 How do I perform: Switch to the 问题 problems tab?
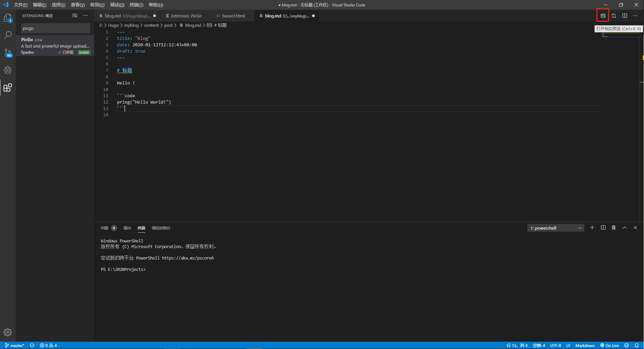[109, 228]
